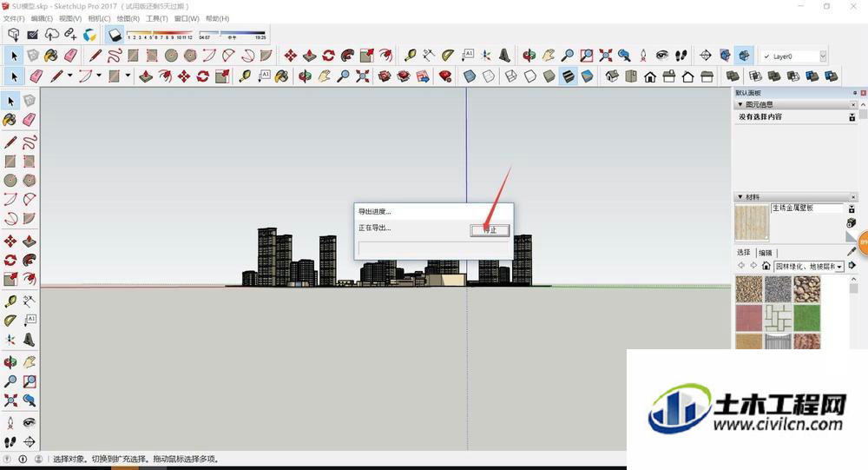Viewport: 868px width, 470px height.
Task: Switch to Top view icon
Action: click(631, 76)
